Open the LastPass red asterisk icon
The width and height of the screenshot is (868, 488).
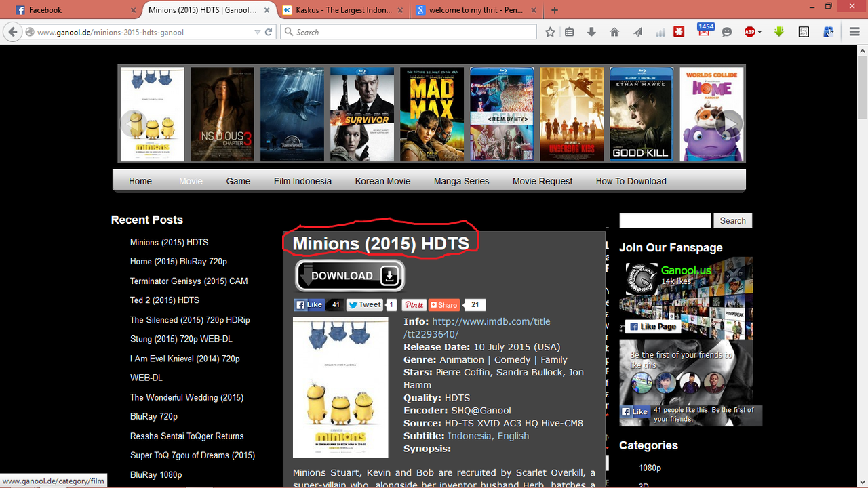point(679,32)
